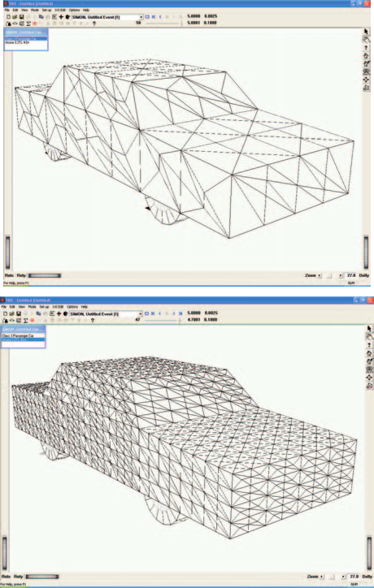This screenshot has height=588, width=374.
Task: Open File menu in upper window
Action: 7,10
